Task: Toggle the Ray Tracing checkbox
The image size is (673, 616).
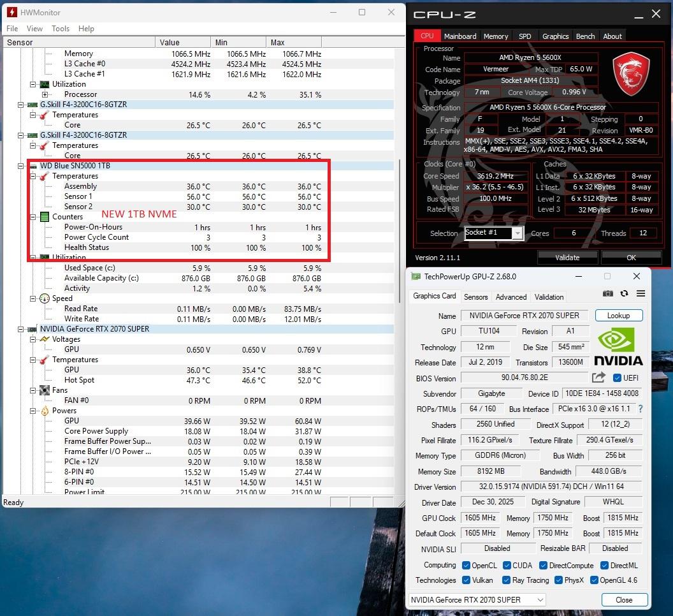Action: coord(506,580)
